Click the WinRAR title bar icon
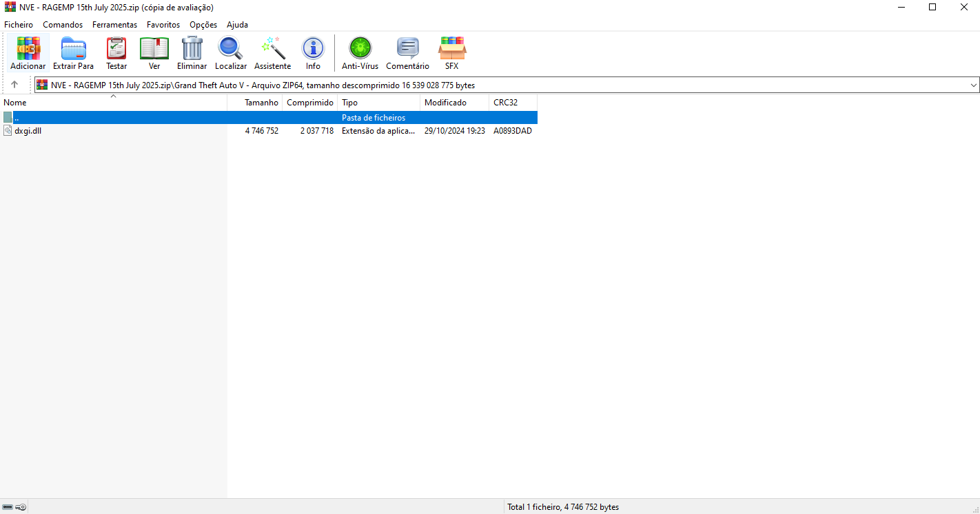 [x=10, y=7]
